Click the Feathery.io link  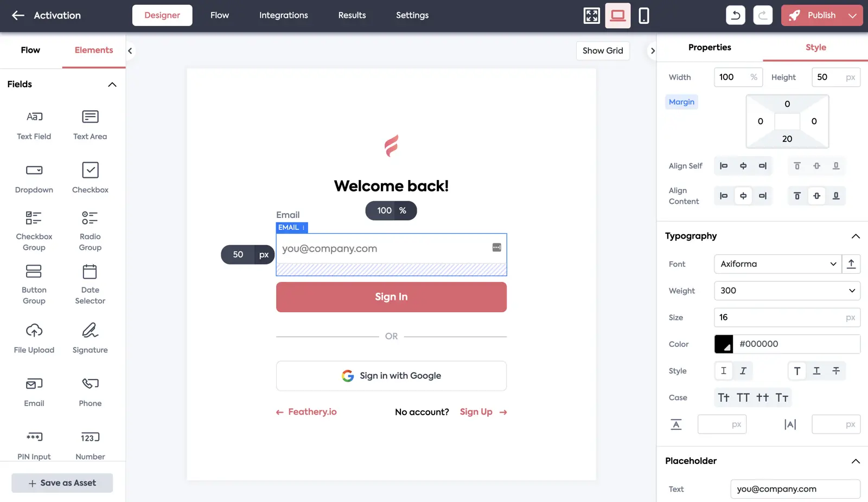(307, 412)
